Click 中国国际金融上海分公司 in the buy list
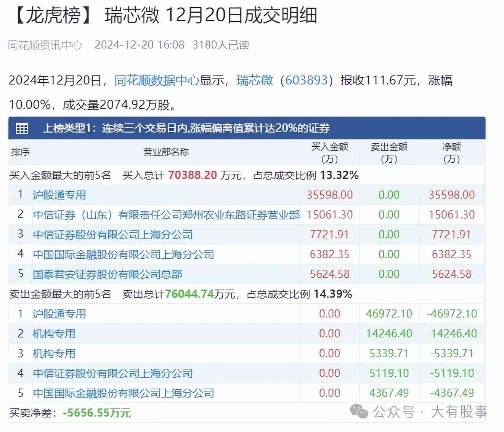Viewport: 504px width, 432px height. click(x=123, y=254)
